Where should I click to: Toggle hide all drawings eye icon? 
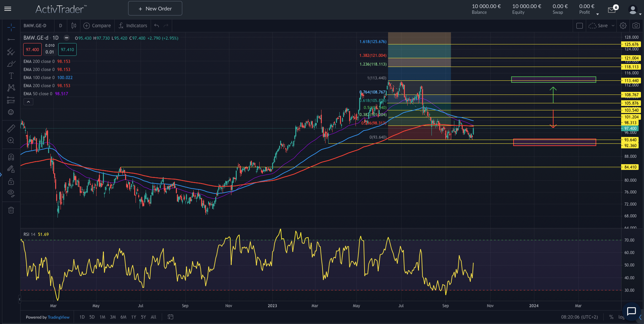coord(11,193)
